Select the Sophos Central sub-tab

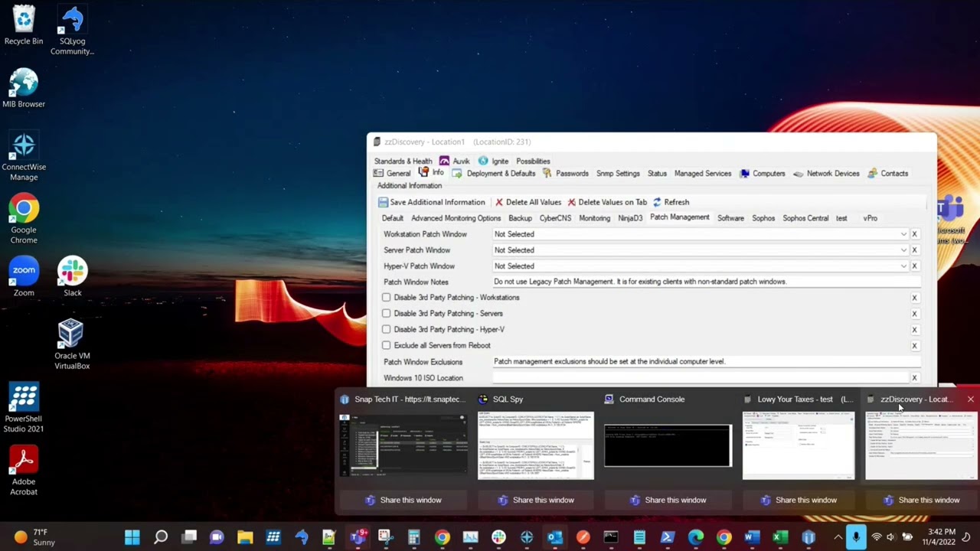[x=805, y=218]
